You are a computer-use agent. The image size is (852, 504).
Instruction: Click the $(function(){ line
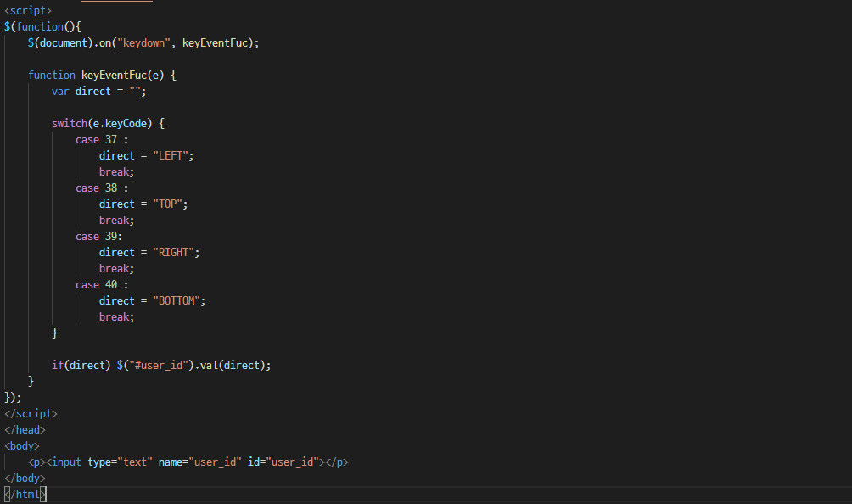(43, 26)
